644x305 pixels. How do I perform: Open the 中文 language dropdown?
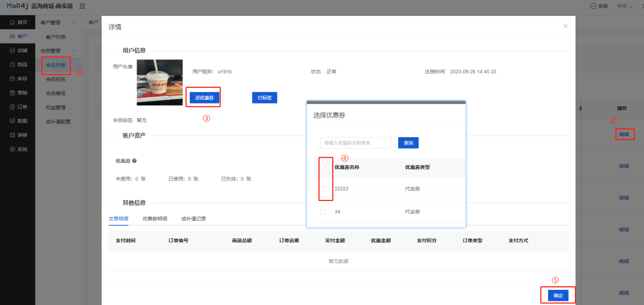[x=625, y=6]
